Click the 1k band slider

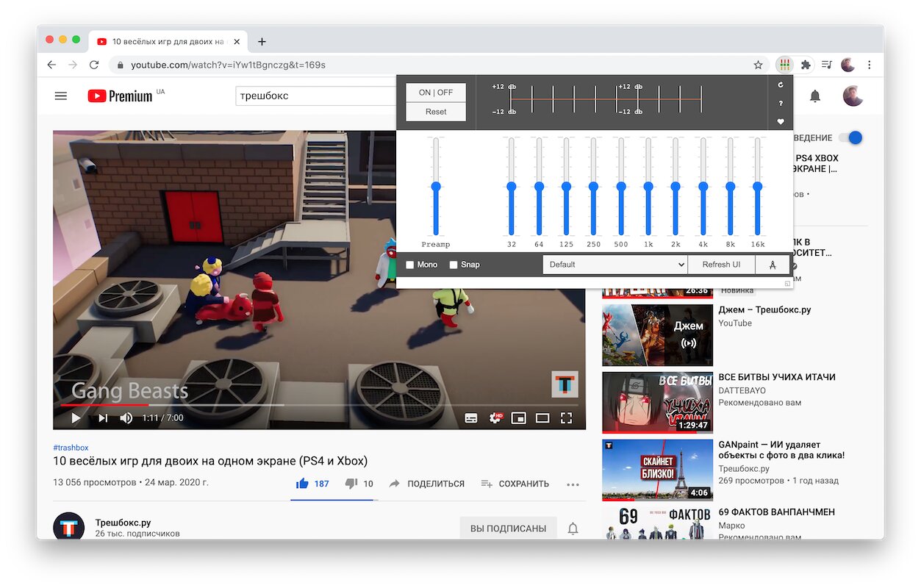tap(648, 187)
